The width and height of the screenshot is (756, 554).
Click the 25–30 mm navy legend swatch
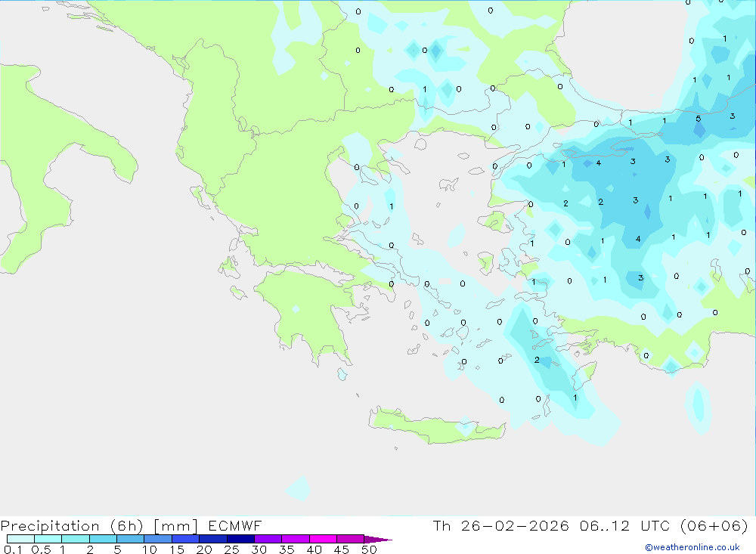pyautogui.click(x=240, y=539)
